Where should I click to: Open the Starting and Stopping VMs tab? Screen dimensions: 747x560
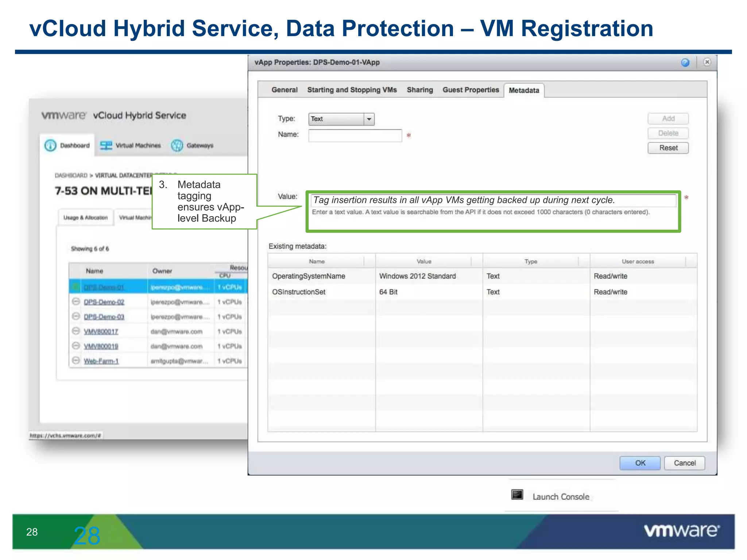[x=352, y=90]
